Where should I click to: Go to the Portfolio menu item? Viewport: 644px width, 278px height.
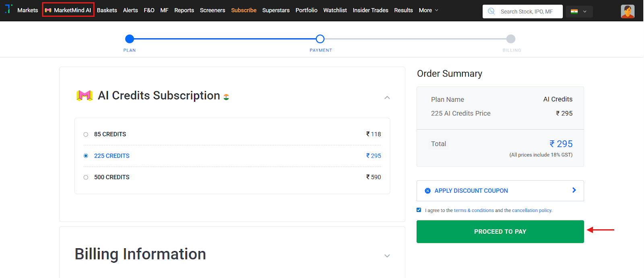click(x=306, y=10)
